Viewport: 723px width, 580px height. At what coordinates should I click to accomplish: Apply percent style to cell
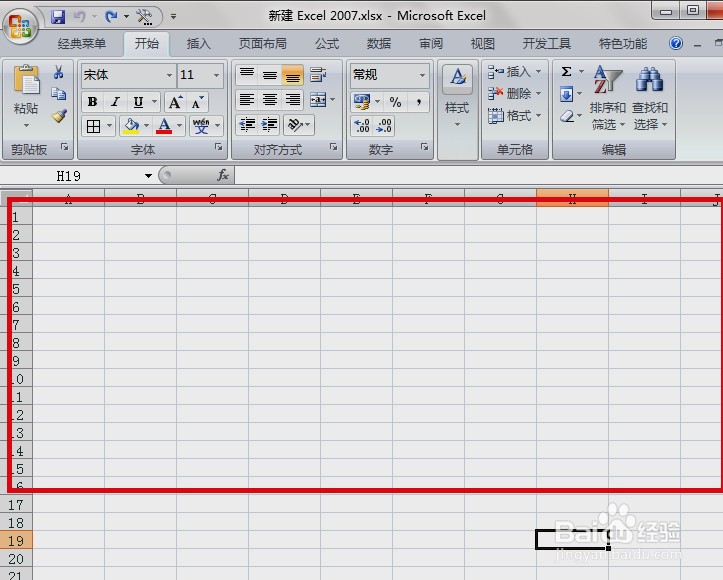[395, 102]
